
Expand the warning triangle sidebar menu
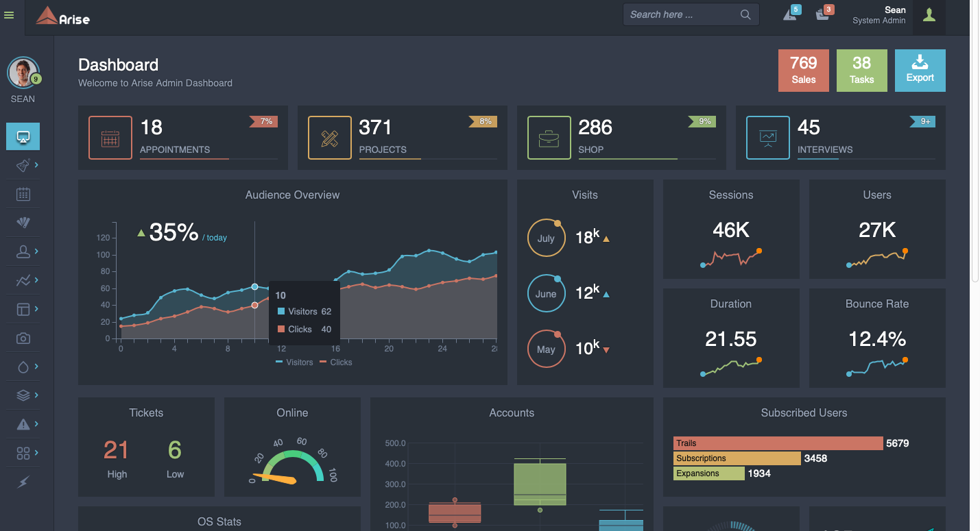(23, 425)
